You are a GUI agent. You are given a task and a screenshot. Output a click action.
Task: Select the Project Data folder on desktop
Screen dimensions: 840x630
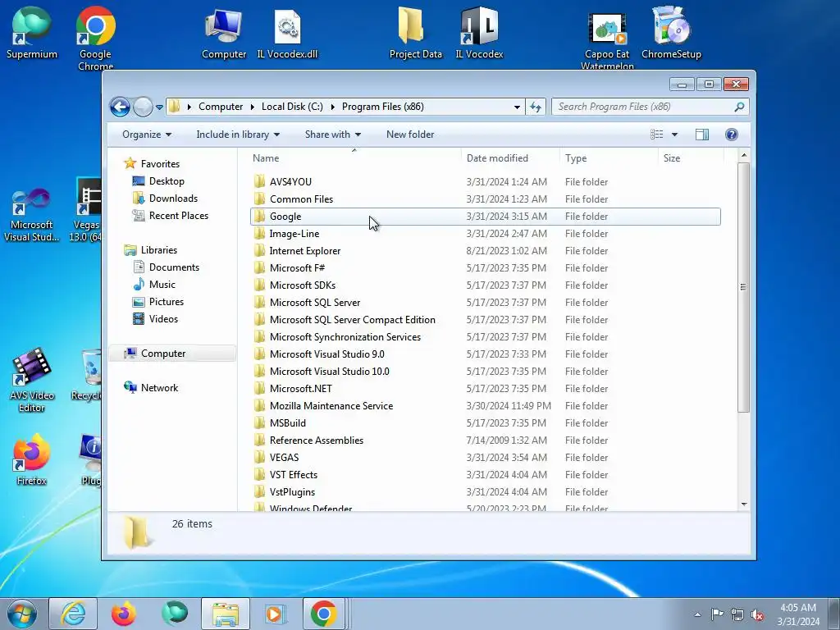[x=415, y=33]
